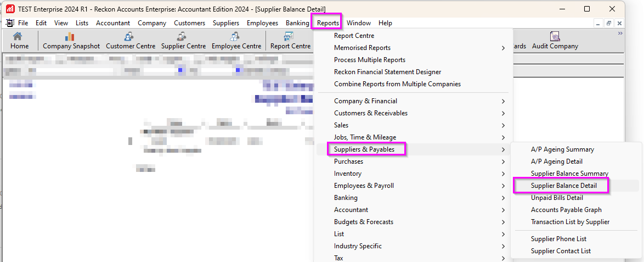644x262 pixels.
Task: Open the Help menu
Action: [385, 23]
